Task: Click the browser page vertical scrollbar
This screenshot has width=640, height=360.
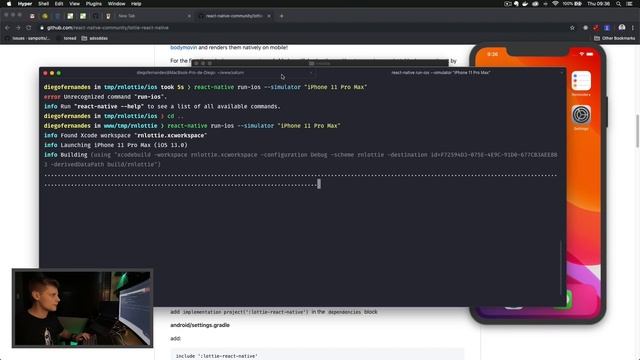Action: coord(637,131)
